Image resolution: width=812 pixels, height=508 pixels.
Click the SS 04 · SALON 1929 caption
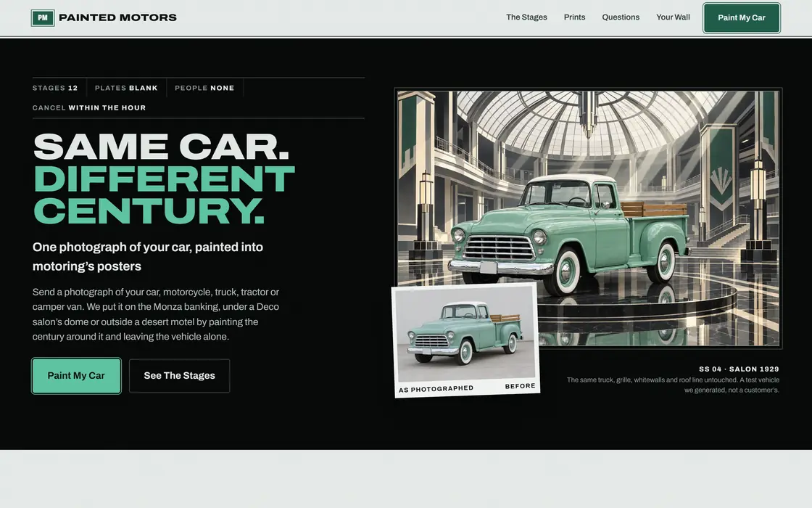(x=739, y=369)
